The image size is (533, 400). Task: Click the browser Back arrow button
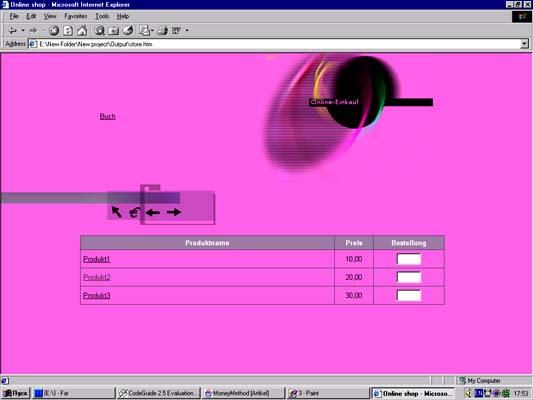pyautogui.click(x=13, y=31)
